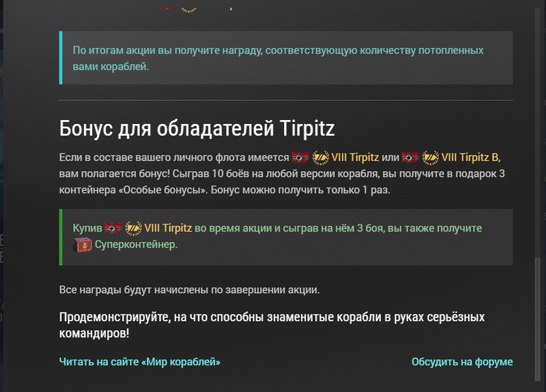Image resolution: width=546 pixels, height=392 pixels.
Task: Click 'VIII Tirpitz B' ship link
Action: pyautogui.click(x=470, y=157)
